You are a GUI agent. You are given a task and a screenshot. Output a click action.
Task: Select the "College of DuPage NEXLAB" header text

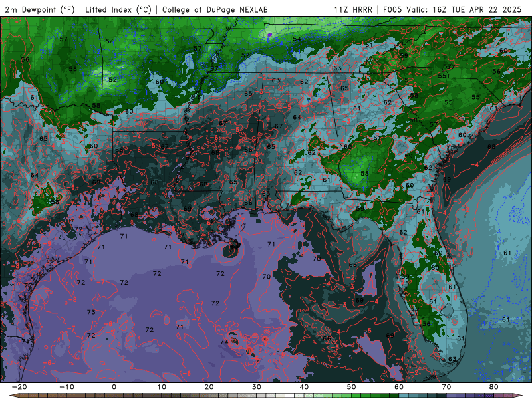click(215, 9)
